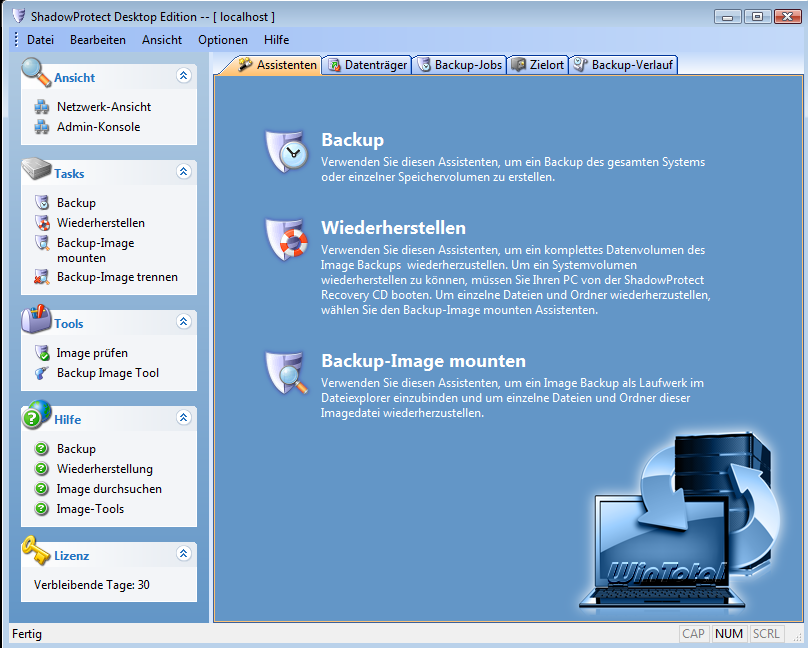Image resolution: width=808 pixels, height=648 pixels.
Task: Switch to the Zielort tab
Action: (538, 65)
